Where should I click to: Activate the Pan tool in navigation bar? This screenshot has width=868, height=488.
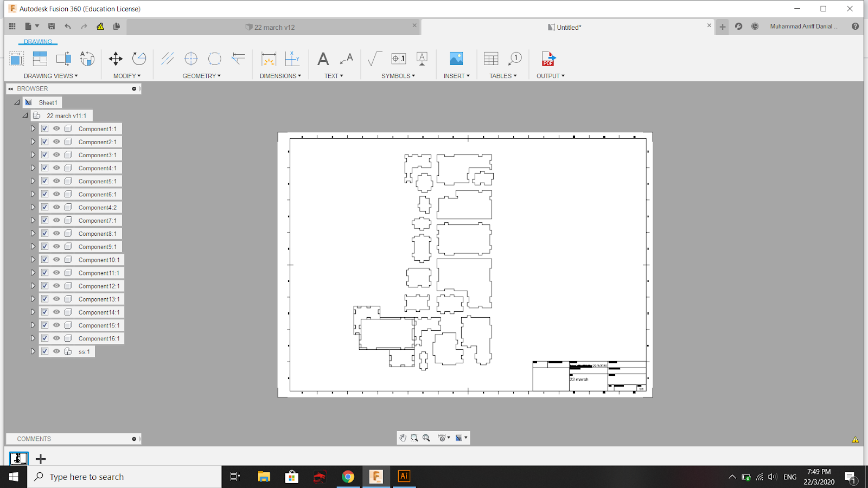click(x=403, y=438)
